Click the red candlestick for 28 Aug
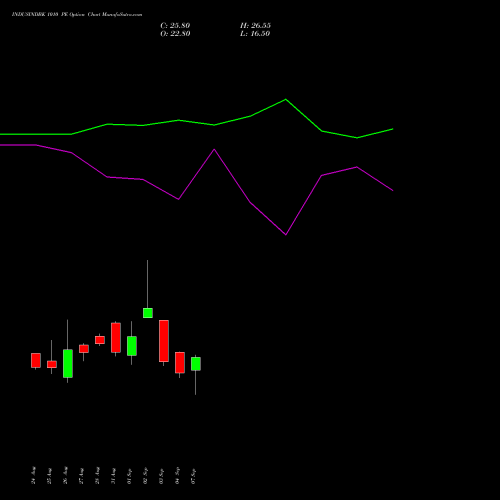Viewport: 500px width, 500px height. pyautogui.click(x=100, y=340)
